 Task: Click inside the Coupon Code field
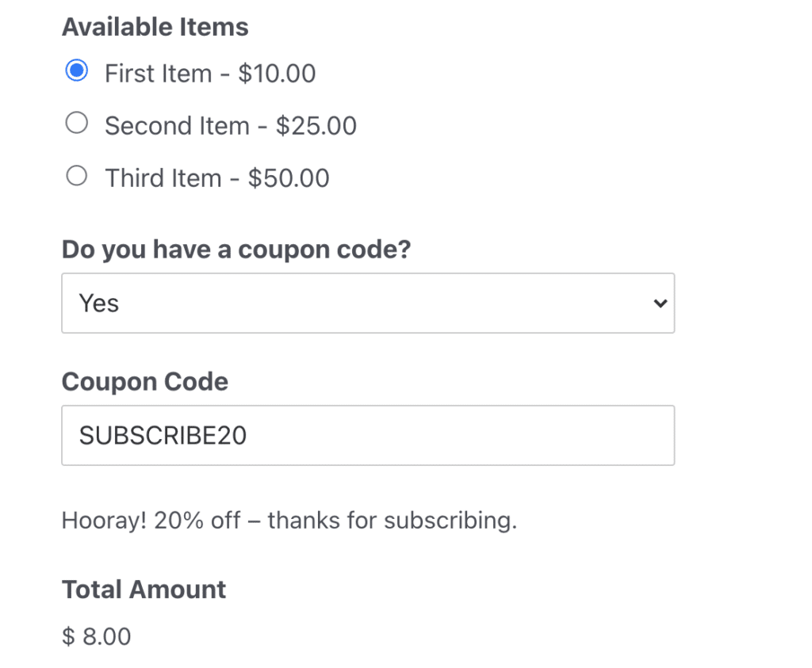[367, 435]
